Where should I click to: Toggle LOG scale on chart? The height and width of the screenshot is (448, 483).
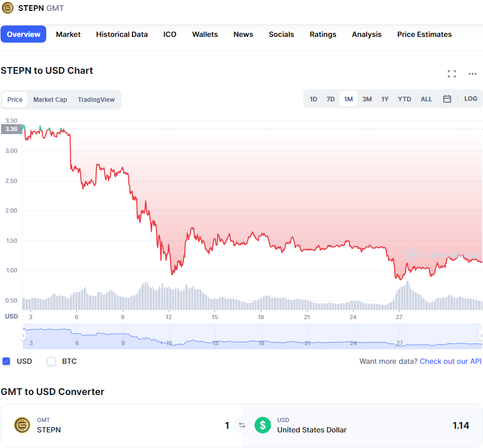(x=471, y=99)
